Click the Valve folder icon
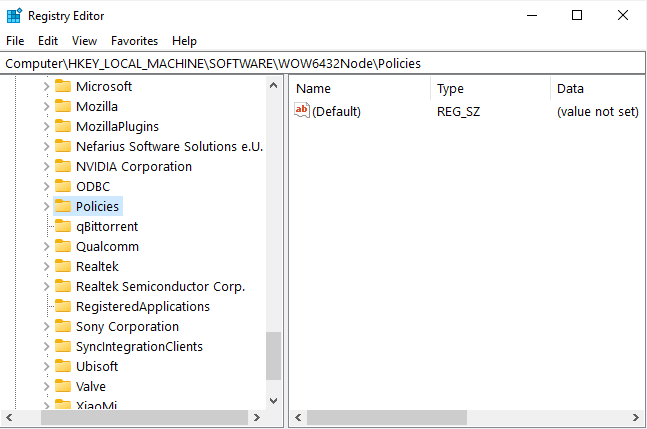 point(63,386)
